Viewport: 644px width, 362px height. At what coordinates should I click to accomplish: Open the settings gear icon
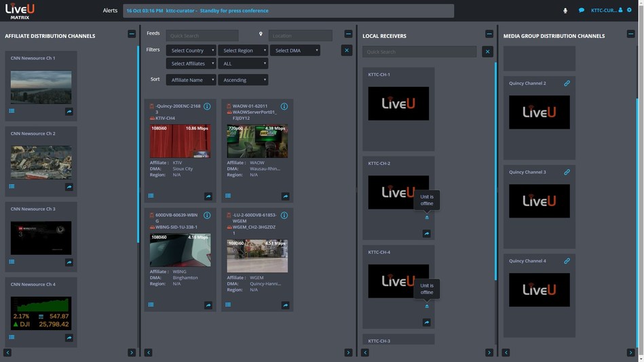[x=629, y=10]
